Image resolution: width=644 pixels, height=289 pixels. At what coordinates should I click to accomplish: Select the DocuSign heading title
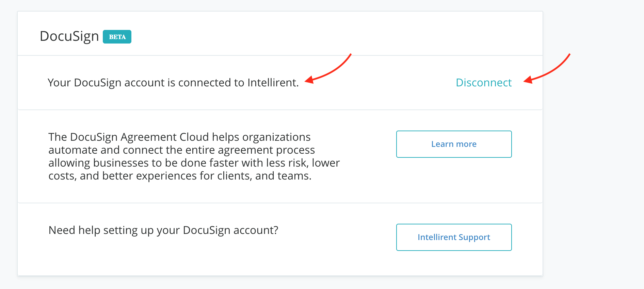click(69, 36)
